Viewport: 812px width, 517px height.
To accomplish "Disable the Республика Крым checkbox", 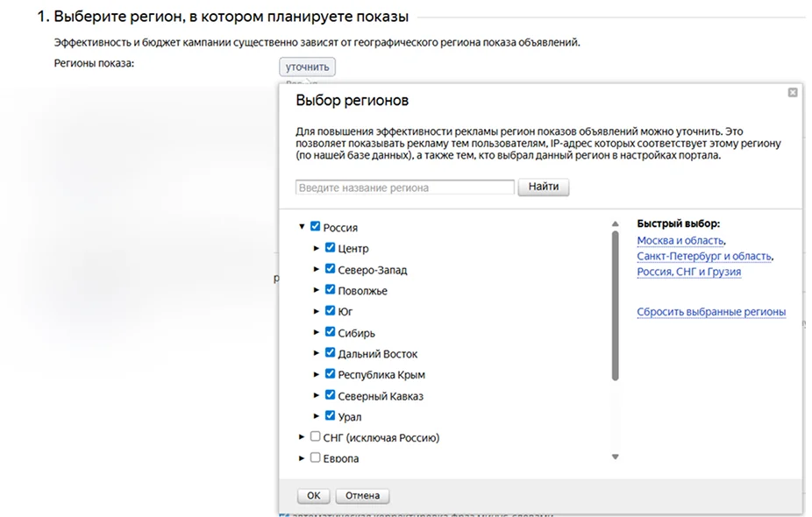I will point(331,374).
